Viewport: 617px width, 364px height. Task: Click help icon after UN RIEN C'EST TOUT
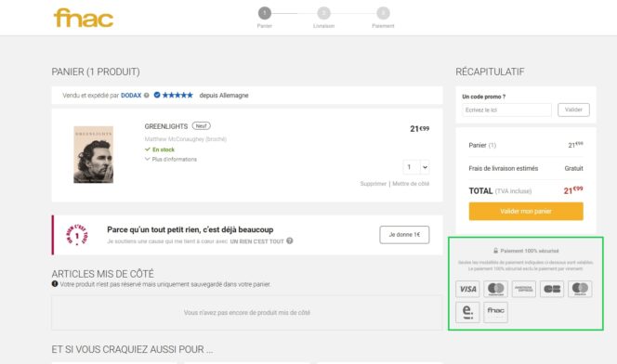290,240
